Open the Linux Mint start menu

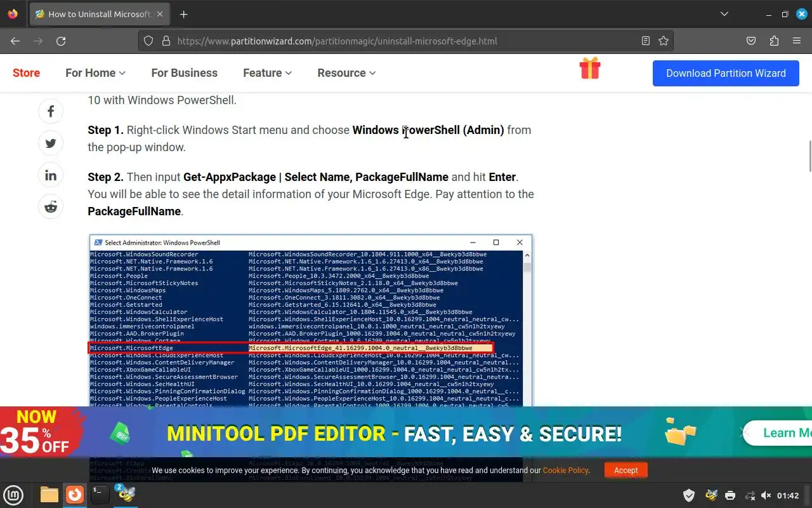pyautogui.click(x=14, y=495)
